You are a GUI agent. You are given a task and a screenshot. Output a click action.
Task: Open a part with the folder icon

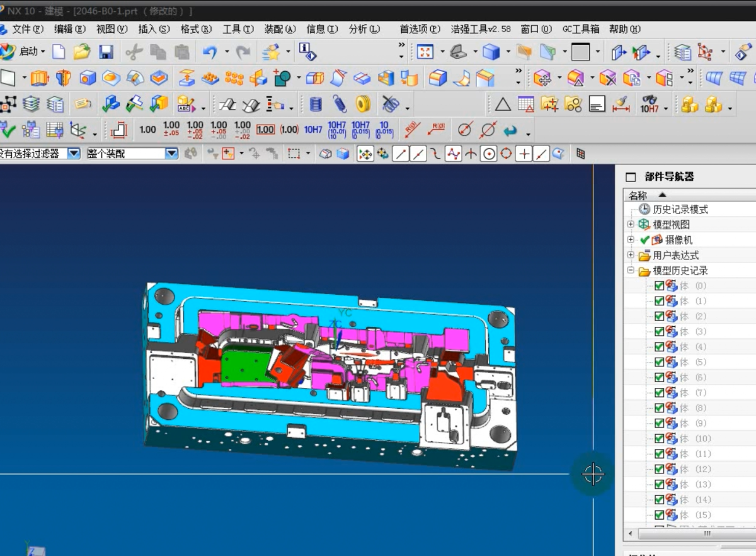point(82,52)
